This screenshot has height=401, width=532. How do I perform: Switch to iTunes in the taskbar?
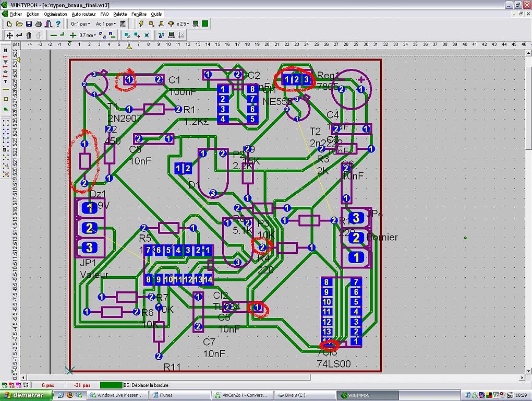coord(180,395)
